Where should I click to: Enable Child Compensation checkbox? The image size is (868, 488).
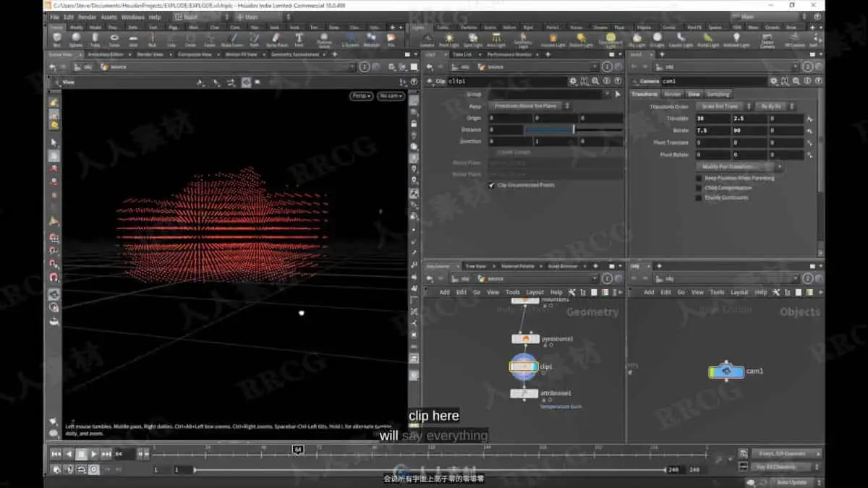pos(698,188)
